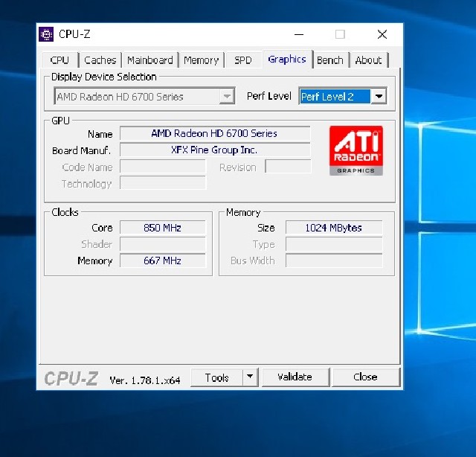Open the Caches tab

[100, 60]
